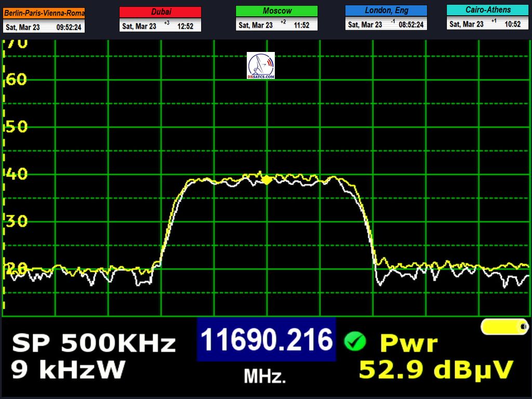This screenshot has height=399, width=532.
Task: Click Moscow time showing 11:52
Action: (302, 25)
